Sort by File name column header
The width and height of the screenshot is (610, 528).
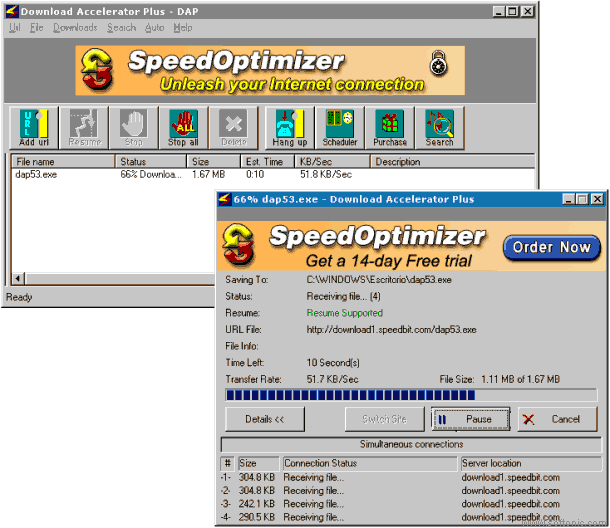(63, 161)
